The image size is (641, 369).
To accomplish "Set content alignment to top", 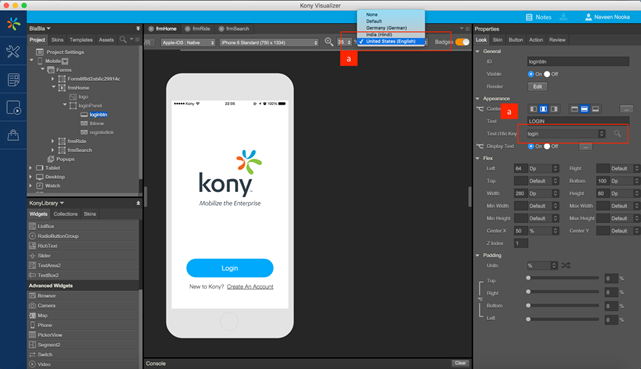I will (574, 109).
